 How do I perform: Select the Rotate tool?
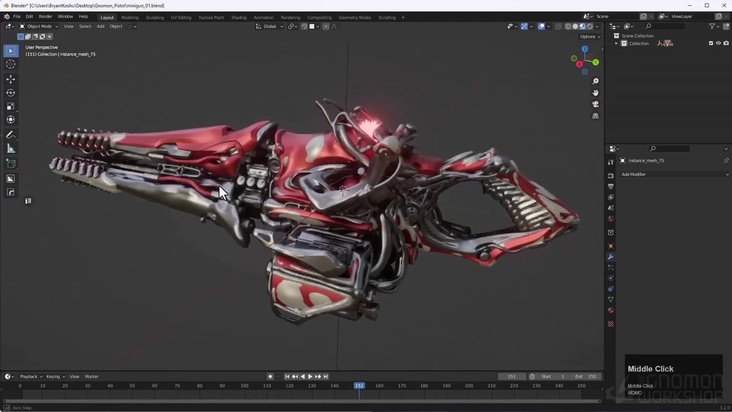pos(11,93)
